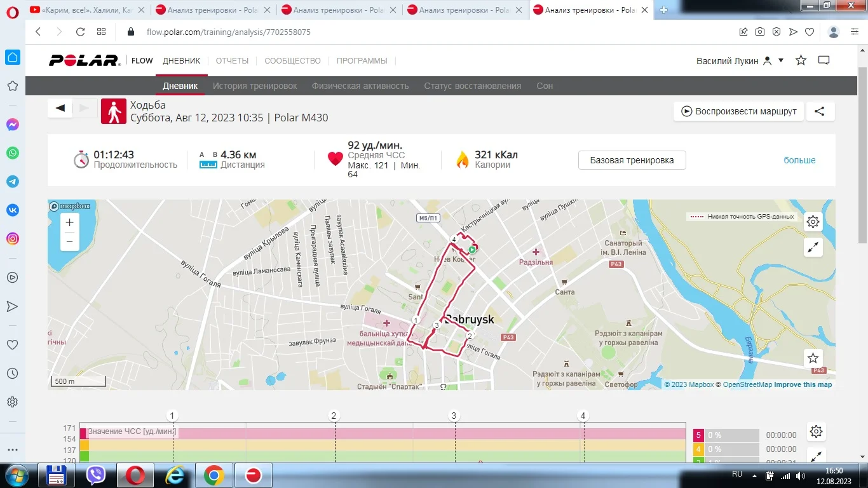Screen dimensions: 868x488
Task: Open map settings gear
Action: coord(813,222)
